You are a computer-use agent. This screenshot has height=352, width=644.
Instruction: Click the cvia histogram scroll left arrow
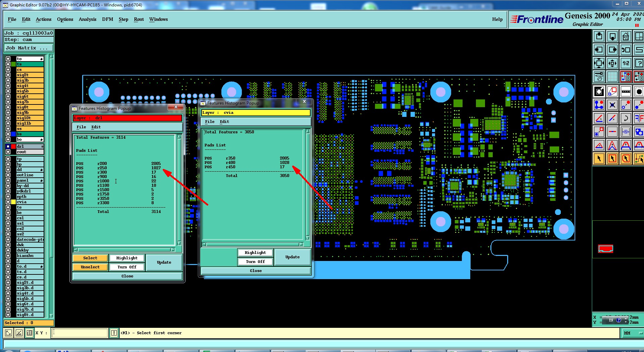tap(205, 244)
